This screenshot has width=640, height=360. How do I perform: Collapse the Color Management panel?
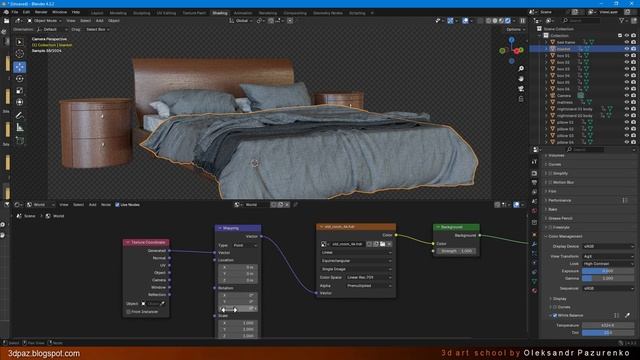point(546,236)
